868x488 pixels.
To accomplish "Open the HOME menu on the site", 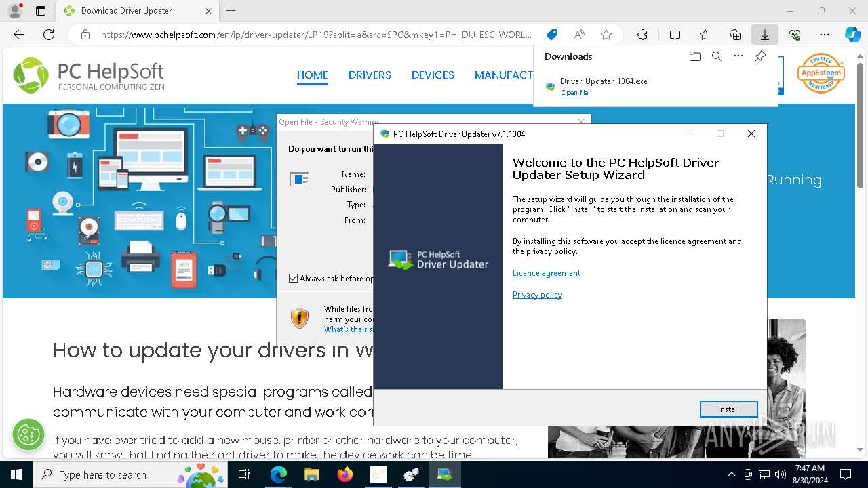I will click(312, 75).
